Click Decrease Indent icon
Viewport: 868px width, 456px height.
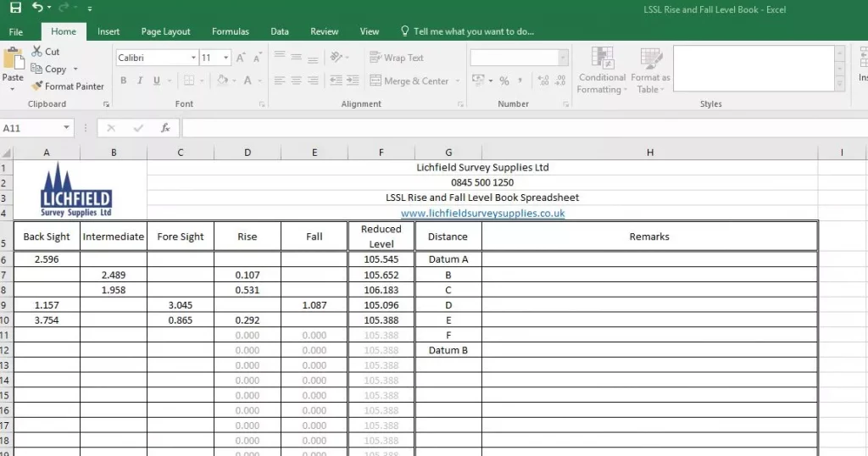click(x=336, y=81)
